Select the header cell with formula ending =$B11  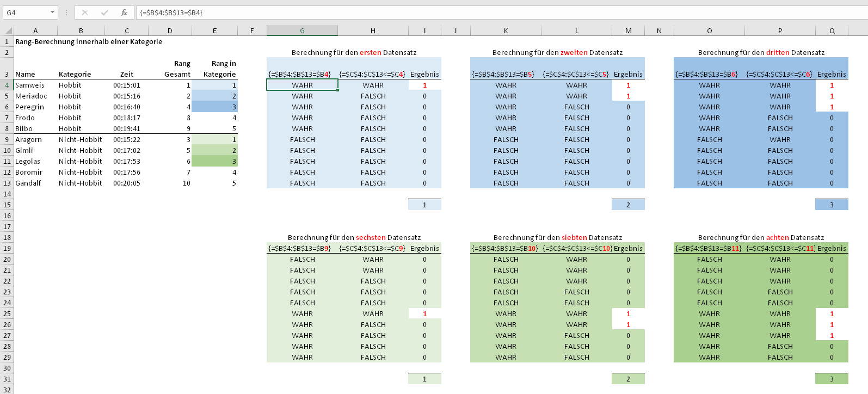pos(709,249)
